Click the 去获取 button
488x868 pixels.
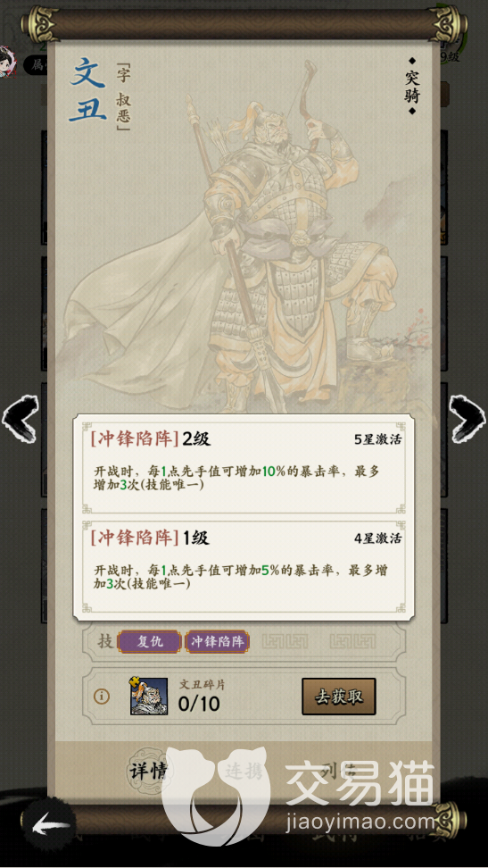click(339, 697)
